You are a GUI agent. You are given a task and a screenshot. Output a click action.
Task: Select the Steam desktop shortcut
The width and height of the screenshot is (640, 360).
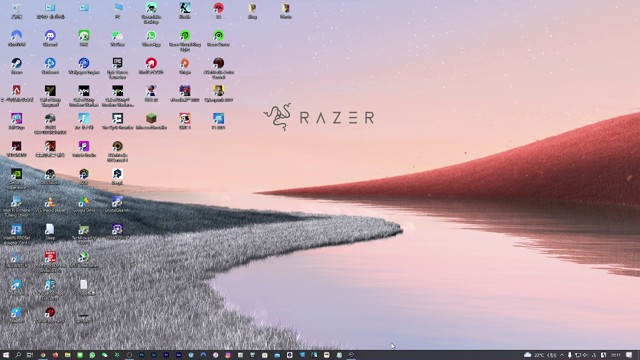tap(17, 66)
